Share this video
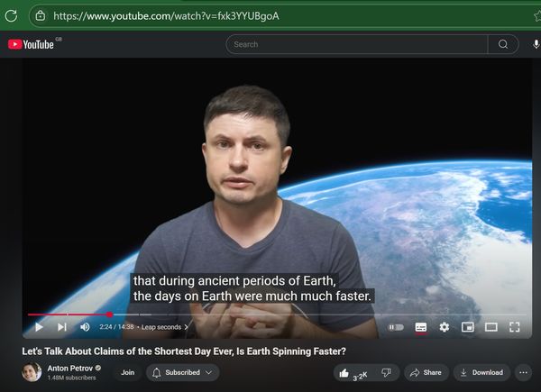 tap(426, 372)
